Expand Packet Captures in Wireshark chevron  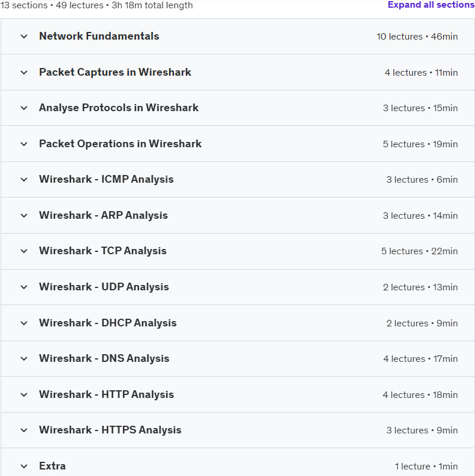pyautogui.click(x=24, y=73)
